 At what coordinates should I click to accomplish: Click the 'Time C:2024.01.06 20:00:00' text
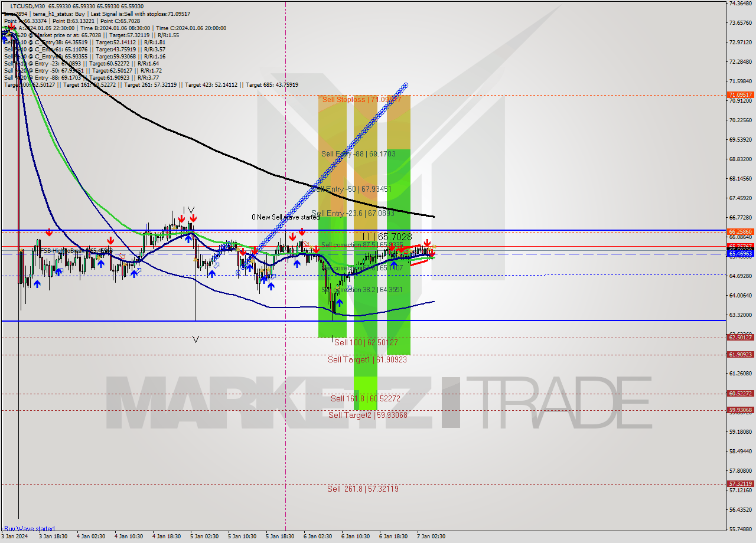pos(191,28)
